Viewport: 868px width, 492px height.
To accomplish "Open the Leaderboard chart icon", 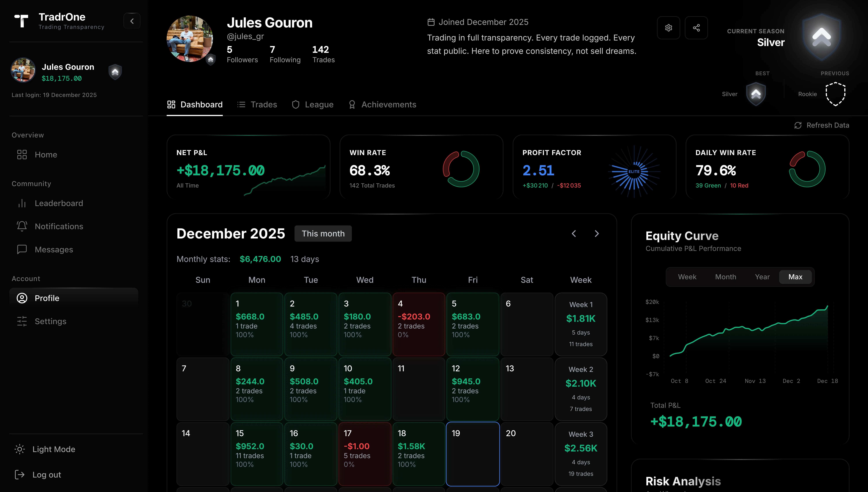I will click(x=22, y=203).
